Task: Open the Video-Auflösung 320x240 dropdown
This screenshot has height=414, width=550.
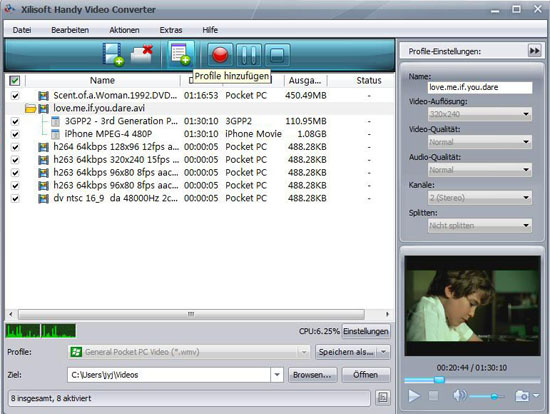Action: click(x=479, y=114)
